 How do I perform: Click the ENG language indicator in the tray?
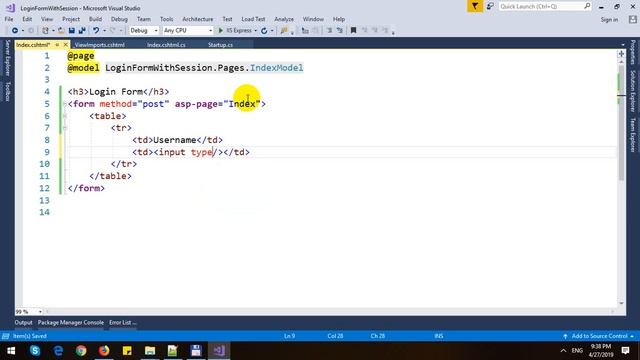pos(577,350)
